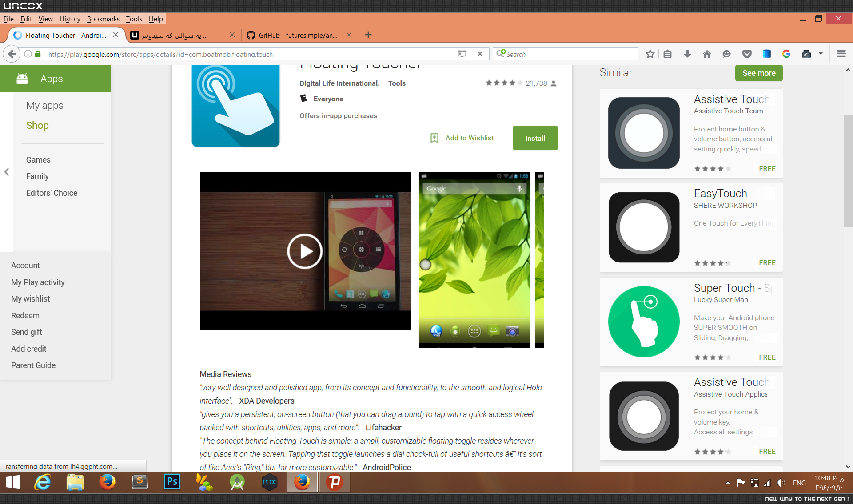Click the Floating Toucher app icon

235,106
